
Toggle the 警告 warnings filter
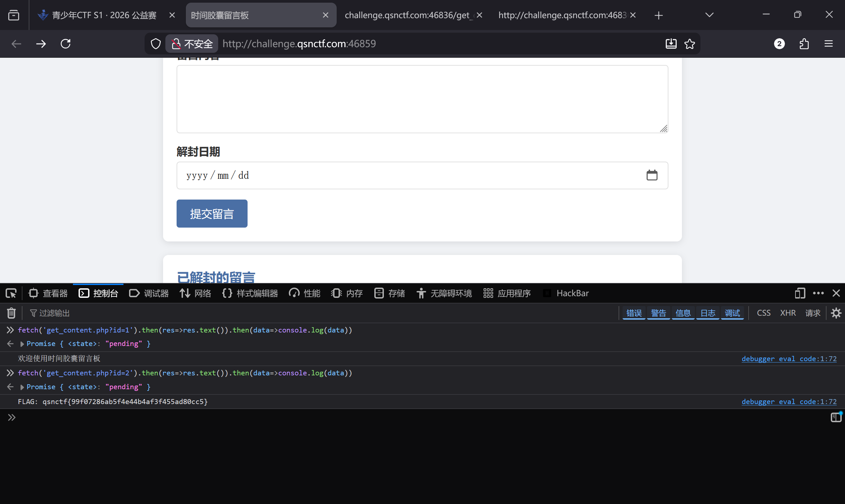coord(658,313)
